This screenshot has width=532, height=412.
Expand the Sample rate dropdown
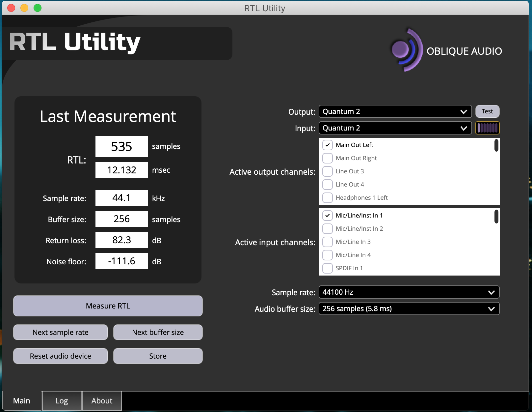tap(409, 292)
